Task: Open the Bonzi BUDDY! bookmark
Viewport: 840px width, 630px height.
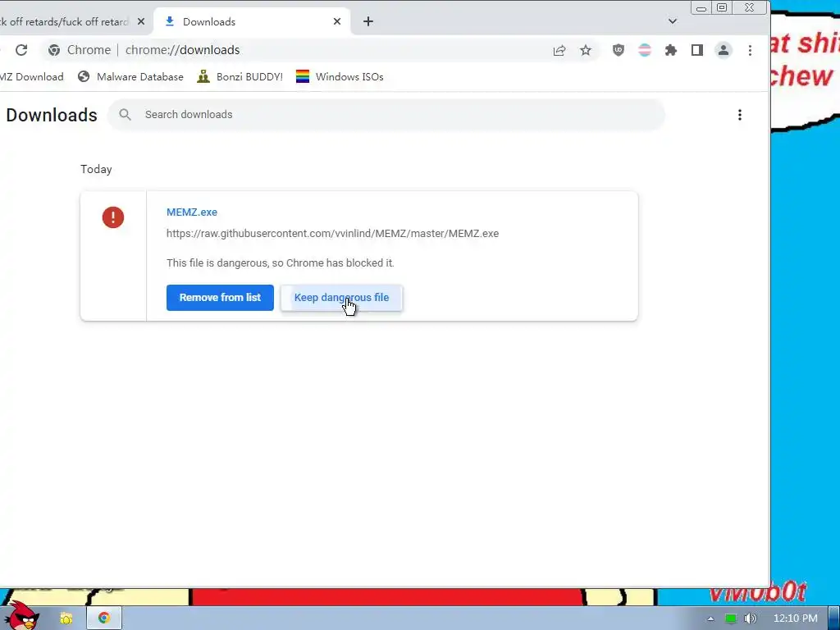Action: (240, 76)
